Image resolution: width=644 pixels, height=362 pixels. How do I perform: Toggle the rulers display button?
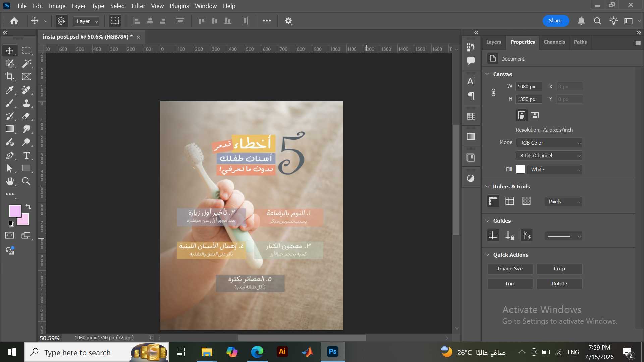(493, 201)
